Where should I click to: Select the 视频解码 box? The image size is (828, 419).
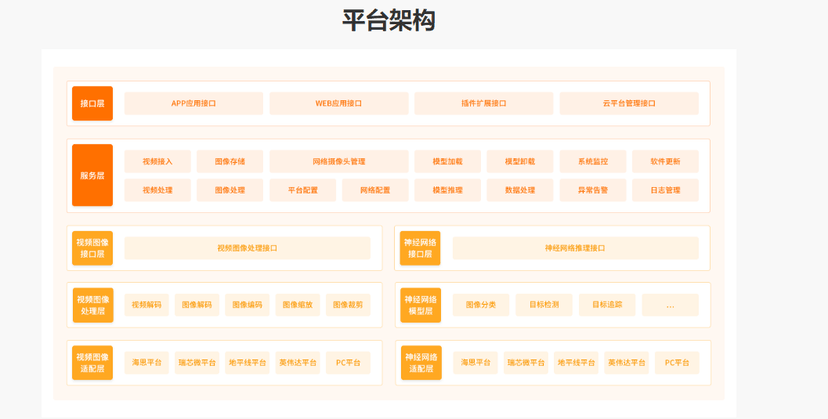point(146,305)
